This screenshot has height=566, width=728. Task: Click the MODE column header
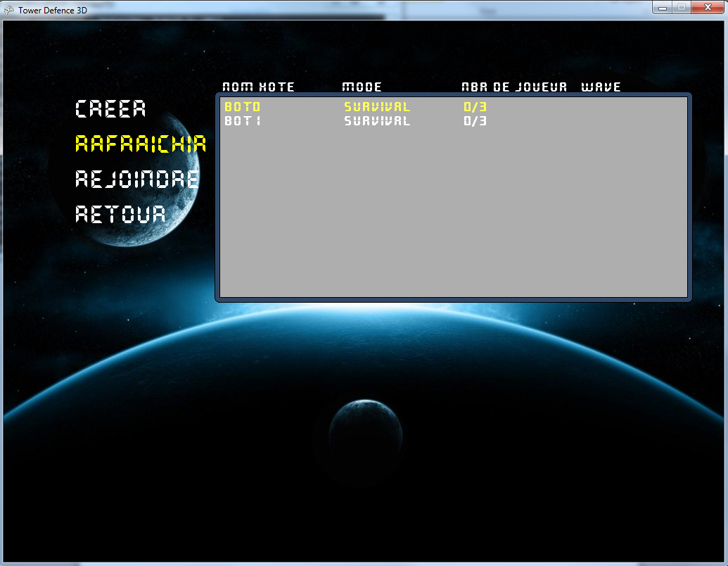pyautogui.click(x=362, y=87)
